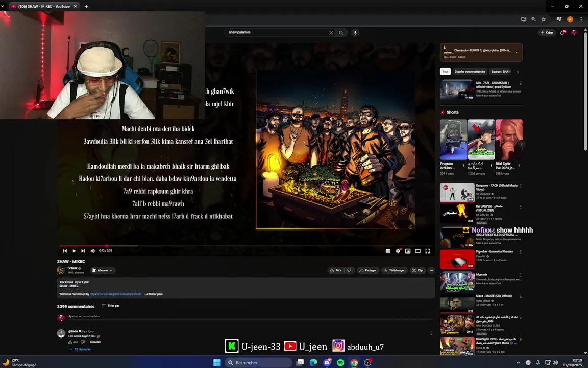Open Draganov - TACH video title
Image resolution: width=588 pixels, height=368 pixels.
tap(497, 188)
